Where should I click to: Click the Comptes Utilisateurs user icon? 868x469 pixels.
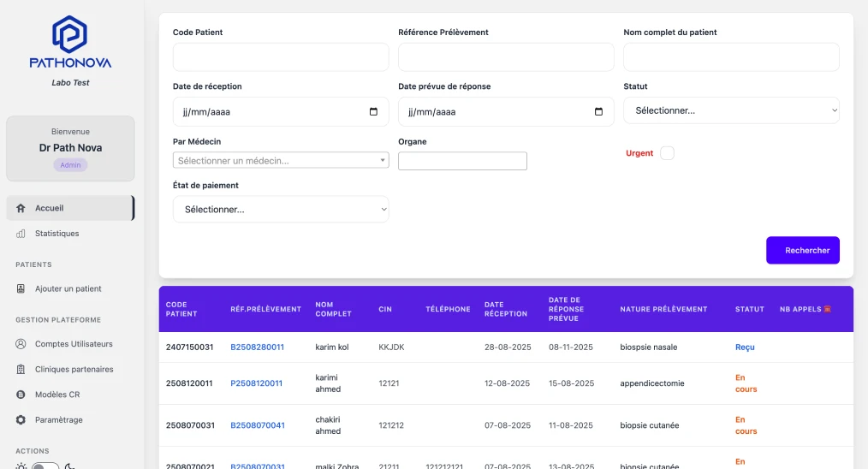click(x=21, y=344)
